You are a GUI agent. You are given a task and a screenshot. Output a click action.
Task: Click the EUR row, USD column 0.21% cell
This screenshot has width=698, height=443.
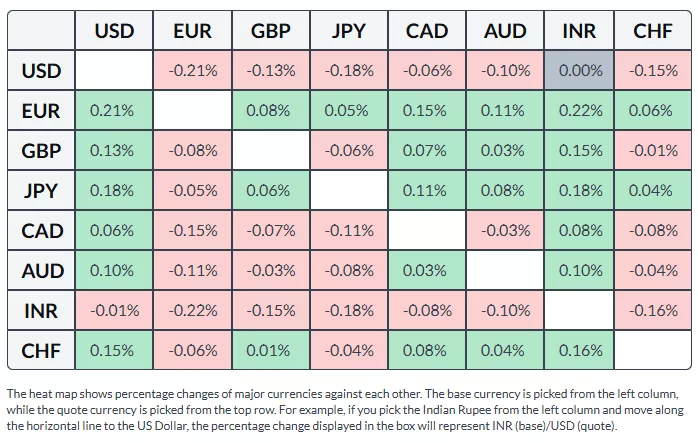point(114,111)
